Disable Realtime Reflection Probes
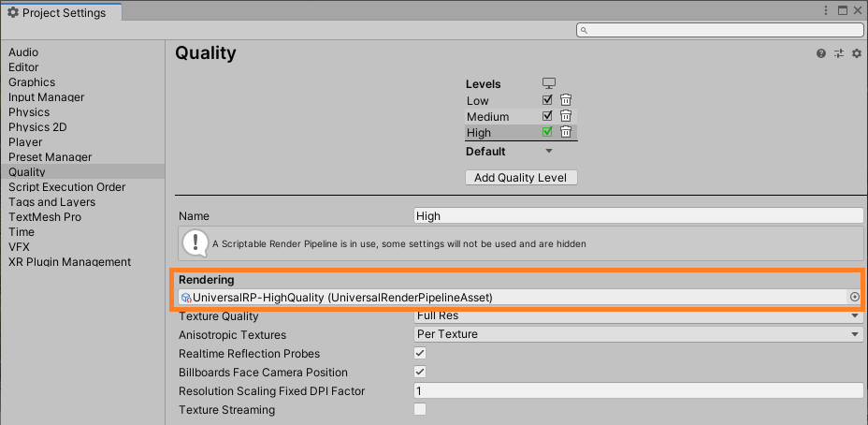Viewport: 868px width, 425px height. click(x=420, y=353)
